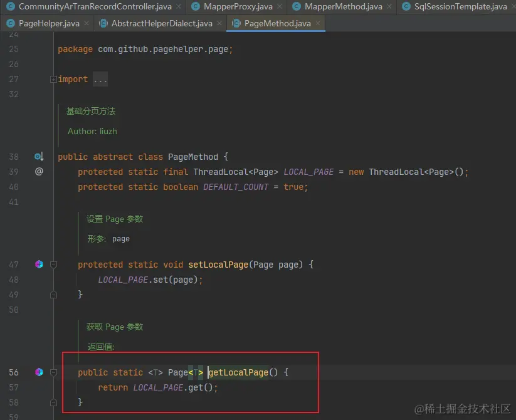Click abstract class icon on AbstractHelperDialect.java tab

point(103,23)
